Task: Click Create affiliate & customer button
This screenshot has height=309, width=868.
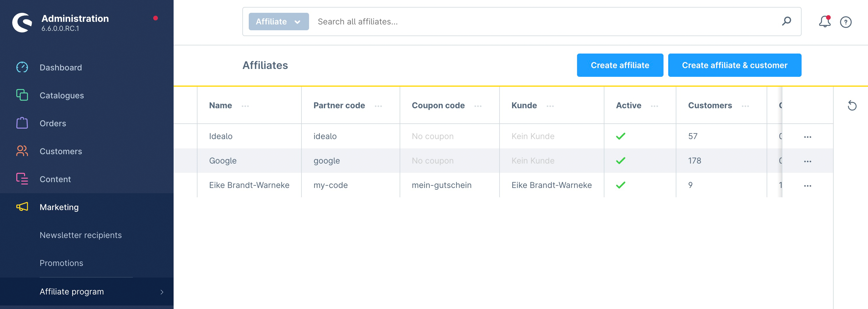Action: 735,65
